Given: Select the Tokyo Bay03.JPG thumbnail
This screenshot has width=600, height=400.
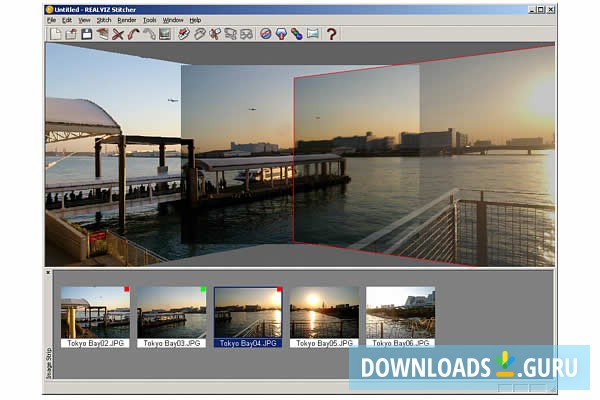Looking at the screenshot, I should tap(171, 312).
